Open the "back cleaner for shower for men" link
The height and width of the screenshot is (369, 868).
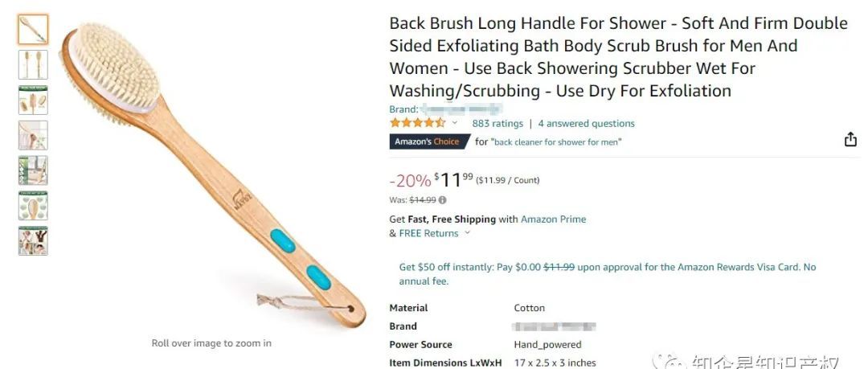tap(556, 141)
